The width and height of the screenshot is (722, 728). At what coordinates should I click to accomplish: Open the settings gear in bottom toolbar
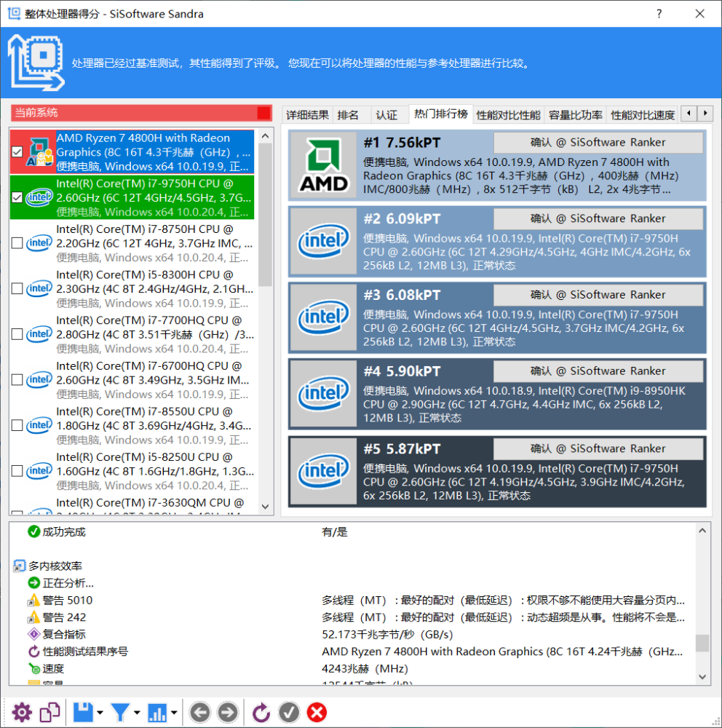[22, 712]
